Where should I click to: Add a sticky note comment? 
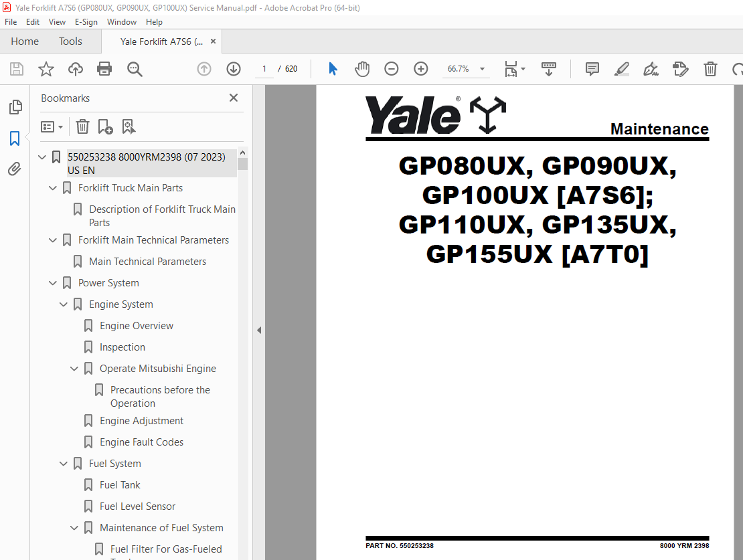click(592, 69)
